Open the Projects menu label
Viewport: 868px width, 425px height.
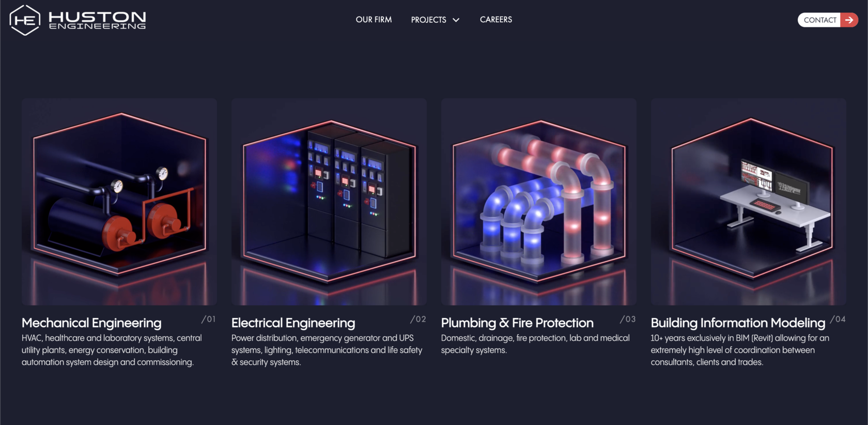point(428,20)
